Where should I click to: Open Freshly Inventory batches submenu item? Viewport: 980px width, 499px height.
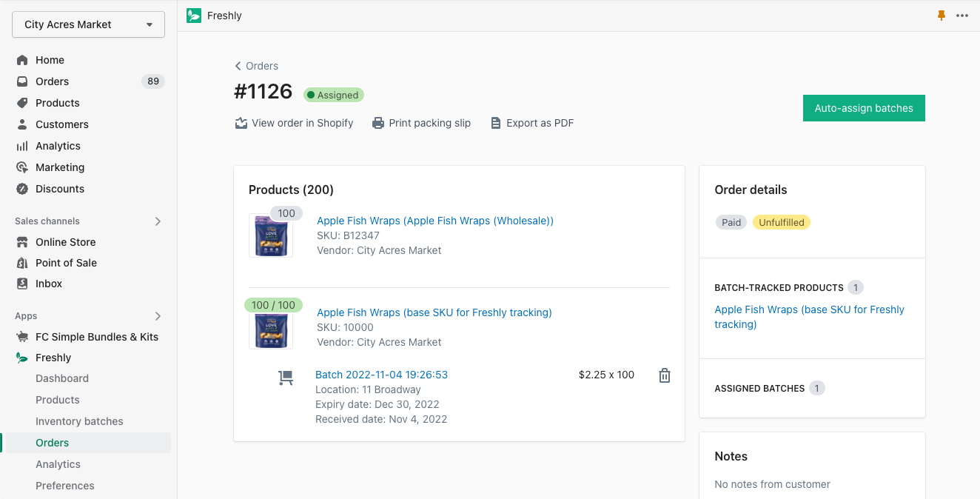click(79, 421)
